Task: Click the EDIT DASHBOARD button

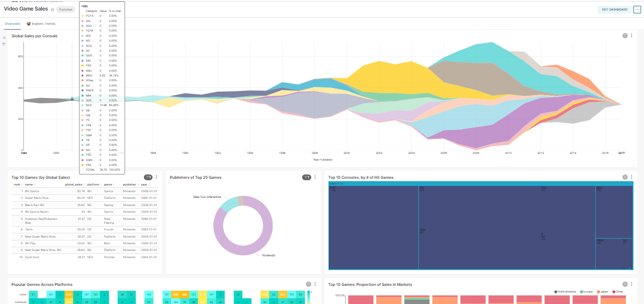Action: click(614, 9)
